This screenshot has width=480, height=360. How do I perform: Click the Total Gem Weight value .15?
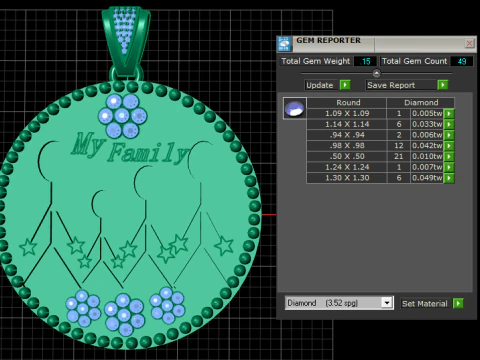[365, 61]
